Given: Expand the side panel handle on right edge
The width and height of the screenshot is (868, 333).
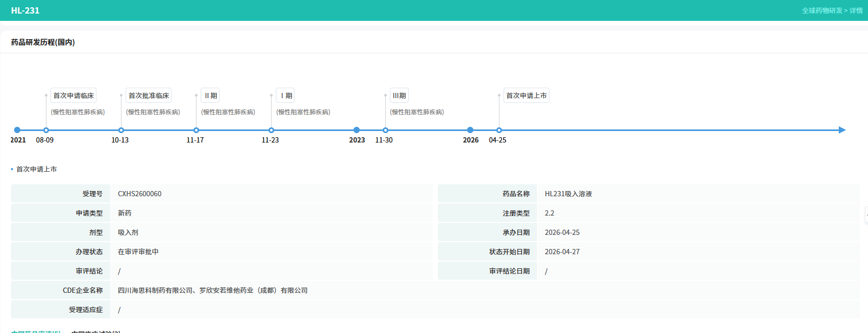Looking at the screenshot, I should [866, 215].
